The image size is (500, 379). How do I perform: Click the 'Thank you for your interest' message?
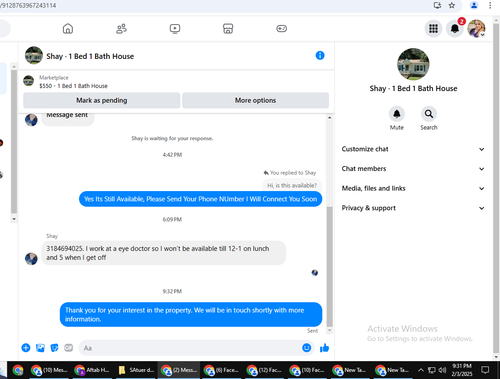[x=191, y=314]
